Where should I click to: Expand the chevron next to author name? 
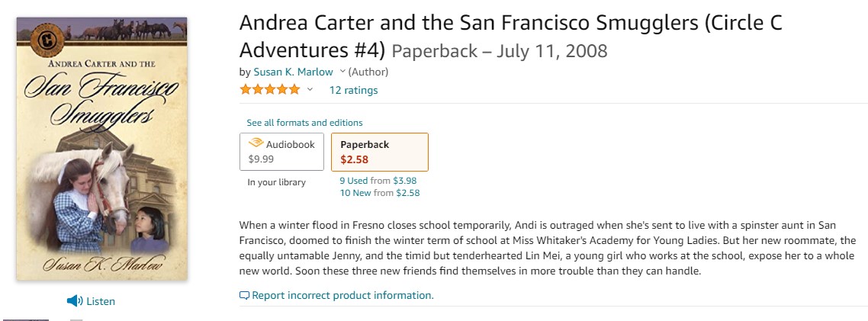click(x=342, y=72)
